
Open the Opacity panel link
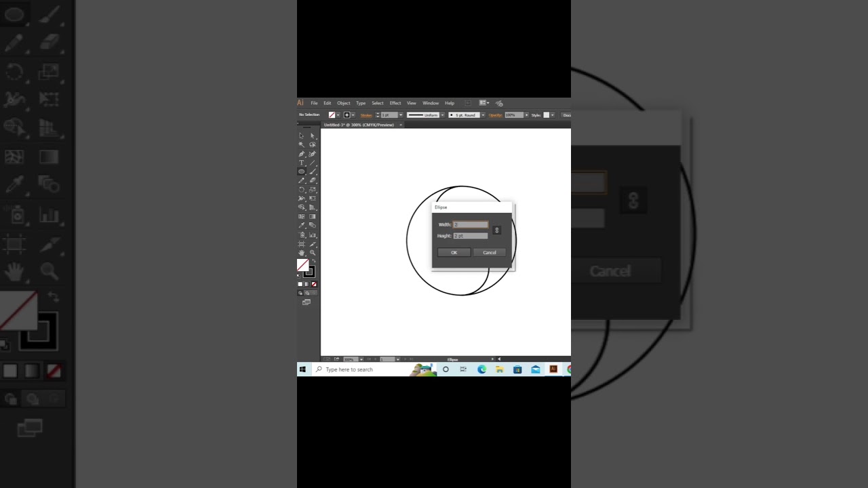tap(496, 115)
